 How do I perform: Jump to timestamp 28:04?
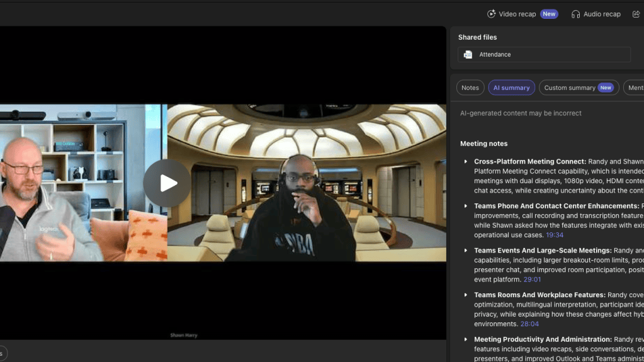point(529,324)
